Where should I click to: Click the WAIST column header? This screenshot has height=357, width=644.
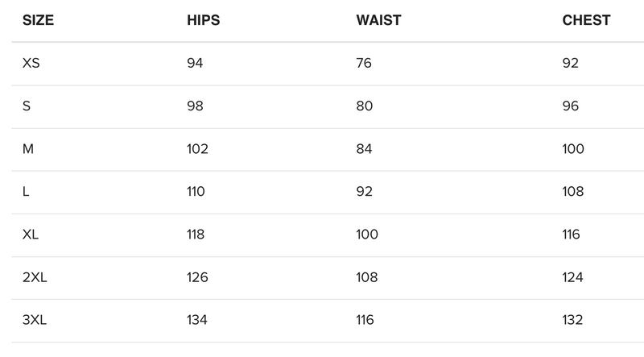379,21
